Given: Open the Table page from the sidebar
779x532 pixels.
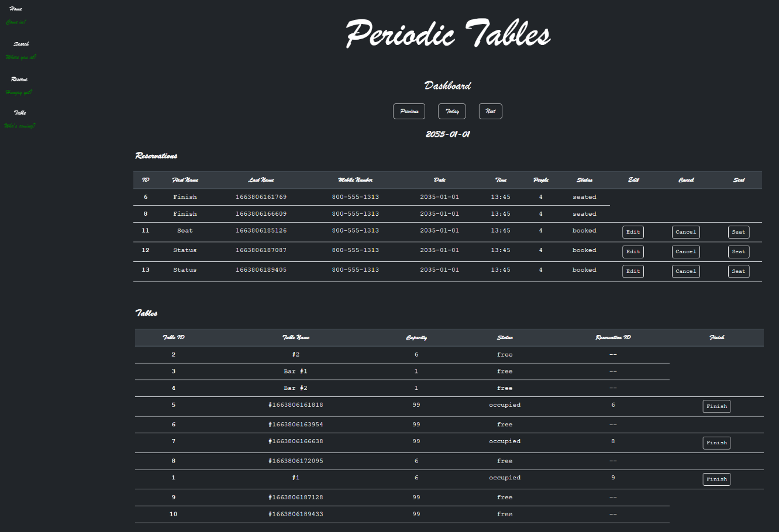Looking at the screenshot, I should pyautogui.click(x=19, y=112).
